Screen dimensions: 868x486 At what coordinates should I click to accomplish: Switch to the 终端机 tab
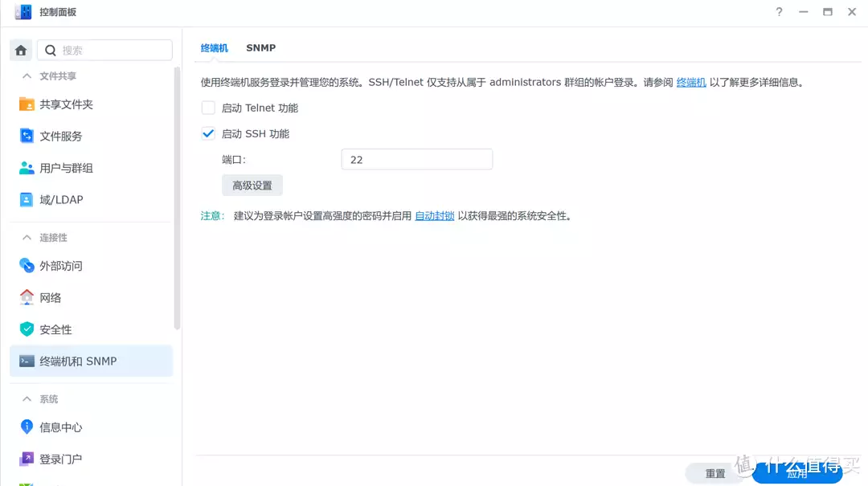pos(215,48)
